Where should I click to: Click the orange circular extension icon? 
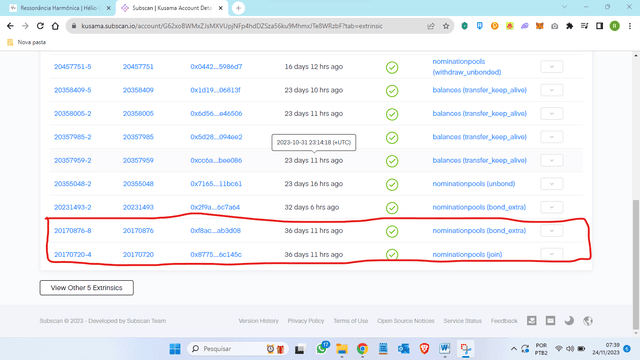click(494, 26)
